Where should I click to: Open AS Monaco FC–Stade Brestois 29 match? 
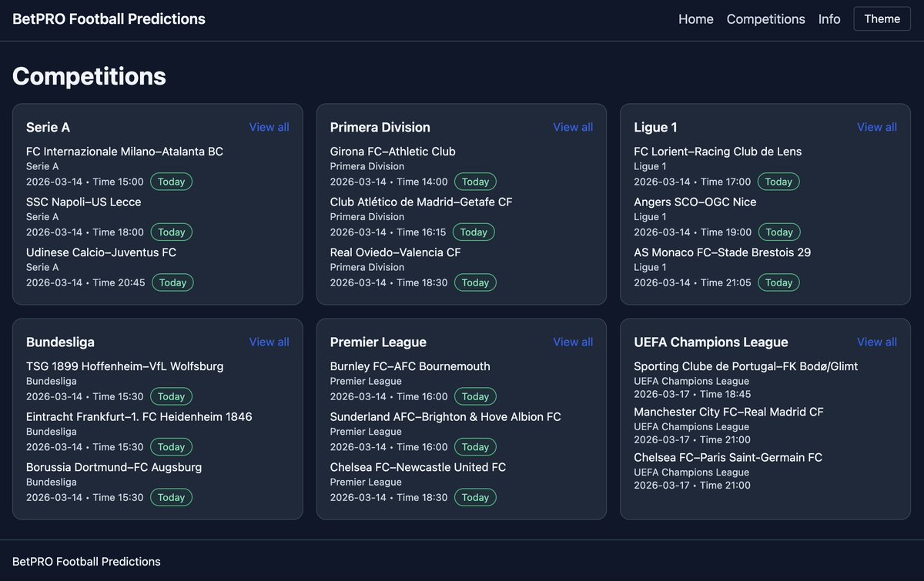tap(722, 252)
